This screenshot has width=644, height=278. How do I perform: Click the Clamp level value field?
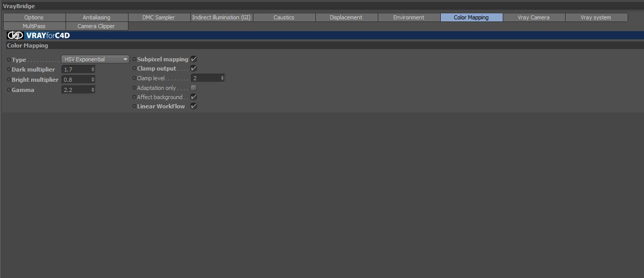point(208,78)
